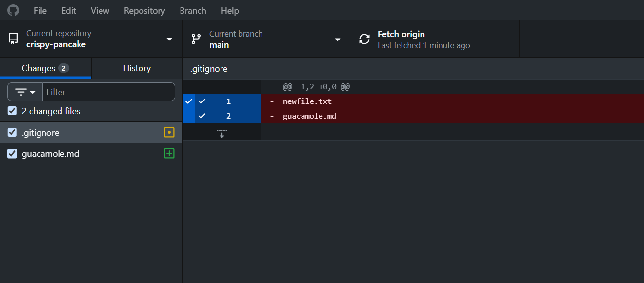Toggle the guacamole.md file checkbox
Image resolution: width=644 pixels, height=283 pixels.
coord(12,154)
